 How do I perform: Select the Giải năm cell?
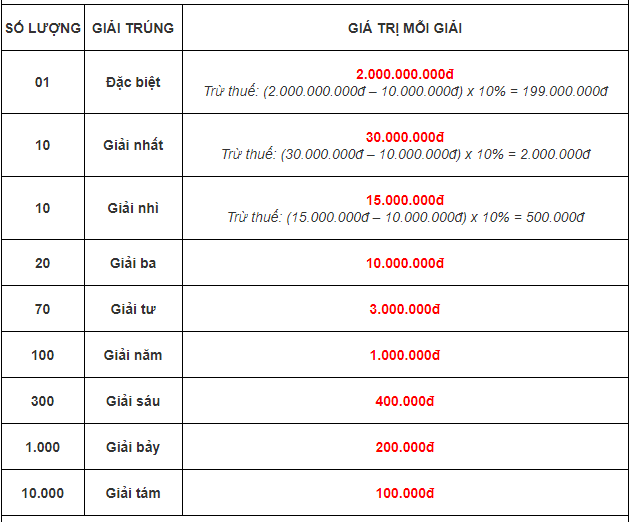pyautogui.click(x=133, y=355)
